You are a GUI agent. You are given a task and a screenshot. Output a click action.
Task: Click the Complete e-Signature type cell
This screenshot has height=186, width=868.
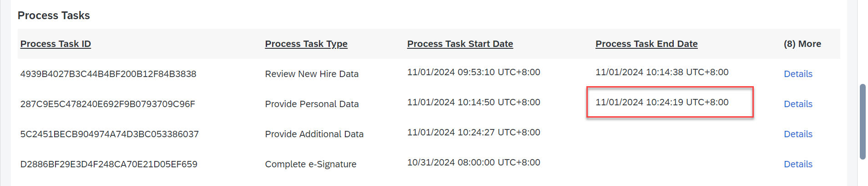[x=311, y=164]
